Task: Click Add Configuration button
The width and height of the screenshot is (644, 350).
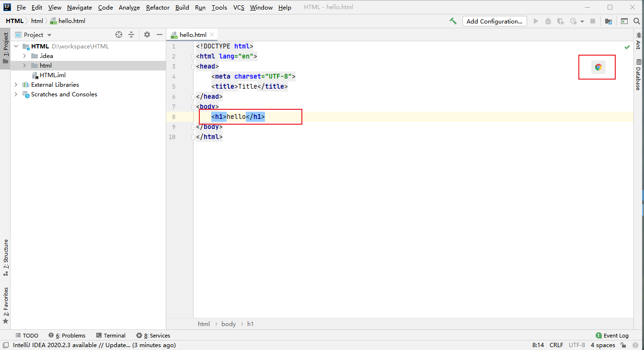Action: coord(494,21)
